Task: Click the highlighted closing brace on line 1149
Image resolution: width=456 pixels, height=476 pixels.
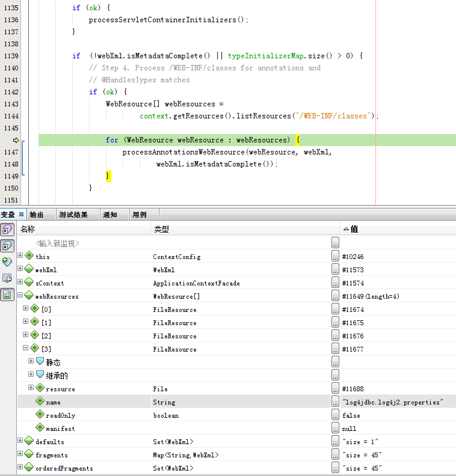Action: [108, 176]
